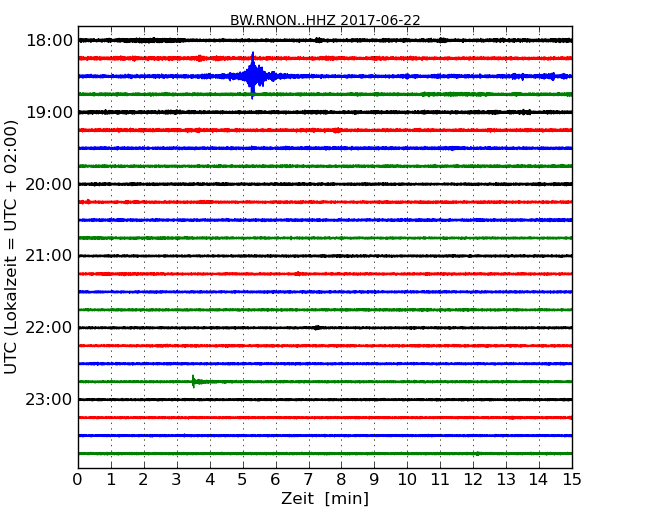This screenshot has width=650, height=520.
Task: Click the x-axis tick label 0
Action: point(78,480)
